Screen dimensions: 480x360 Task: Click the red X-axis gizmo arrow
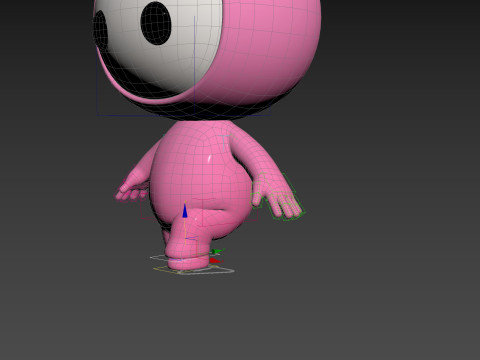coord(216,260)
